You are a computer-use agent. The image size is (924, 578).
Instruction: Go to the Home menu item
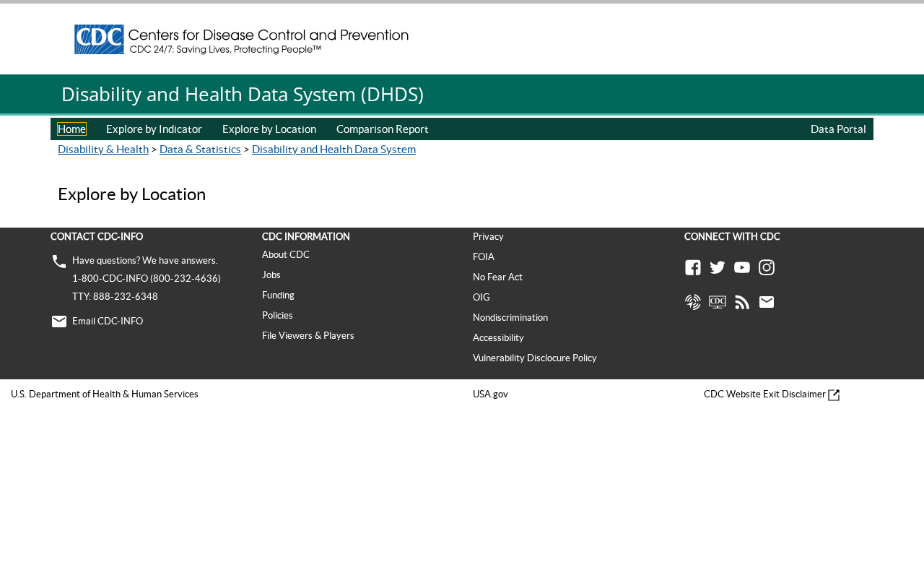71,129
